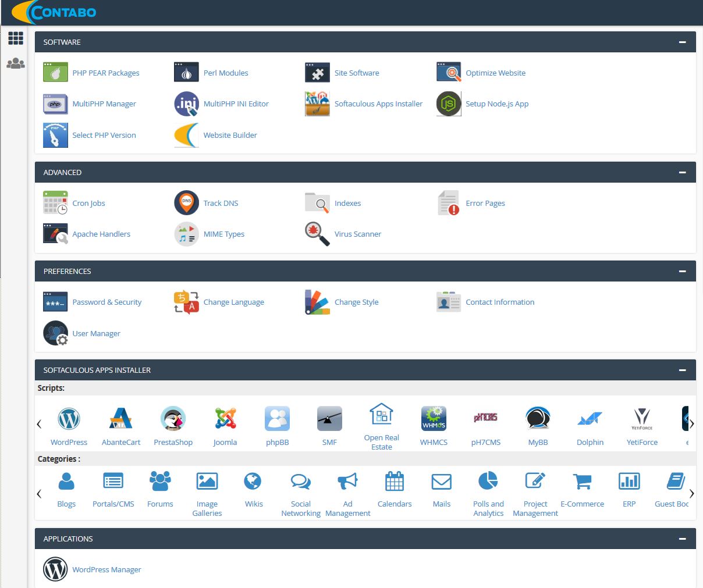Image resolution: width=703 pixels, height=588 pixels.
Task: Click the Softaculous Apps Installer icon
Action: pyautogui.click(x=317, y=104)
